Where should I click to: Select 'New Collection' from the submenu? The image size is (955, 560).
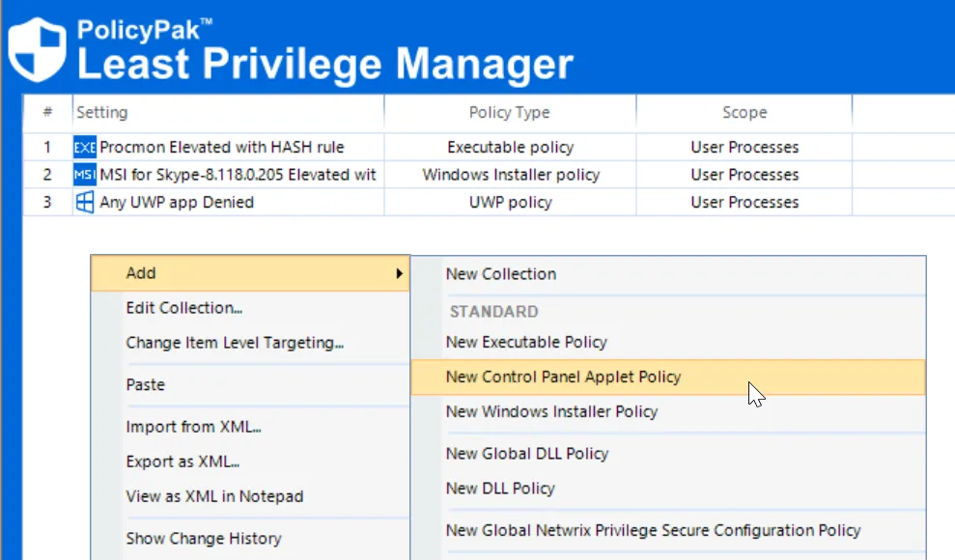pos(500,274)
